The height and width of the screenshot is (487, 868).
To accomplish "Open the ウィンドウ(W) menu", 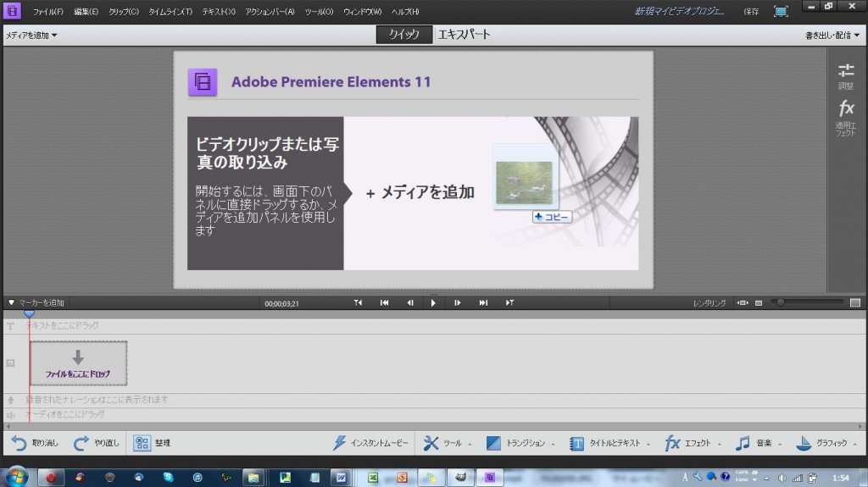I will click(362, 12).
